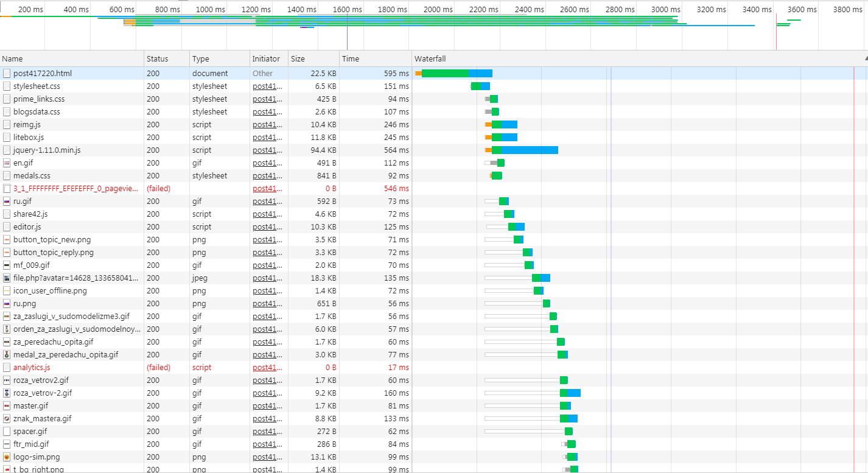Open the initiator link for jquery-1.11.0.min.js
Viewport: 868px width, 473px height.
point(267,150)
